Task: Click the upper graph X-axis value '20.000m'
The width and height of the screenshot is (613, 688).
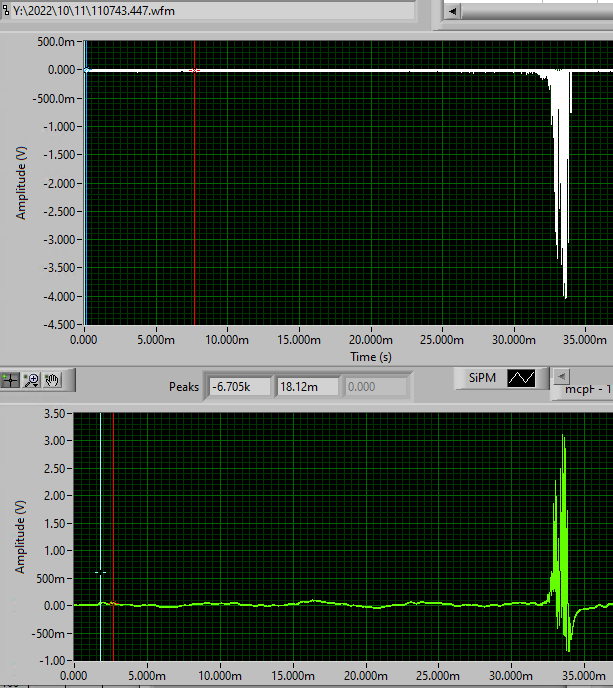Action: point(371,340)
